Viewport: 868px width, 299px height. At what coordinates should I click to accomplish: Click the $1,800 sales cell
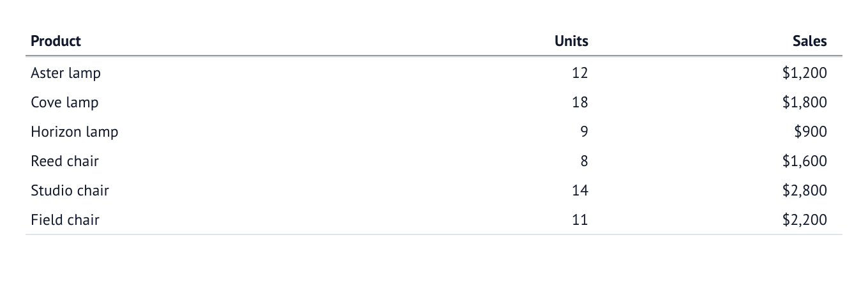804,102
